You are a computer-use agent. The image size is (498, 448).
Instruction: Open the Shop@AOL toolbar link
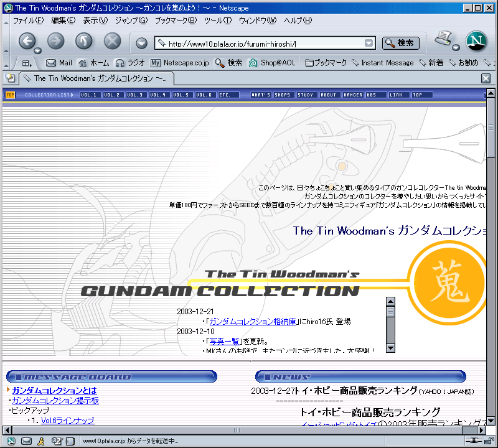pyautogui.click(x=271, y=63)
